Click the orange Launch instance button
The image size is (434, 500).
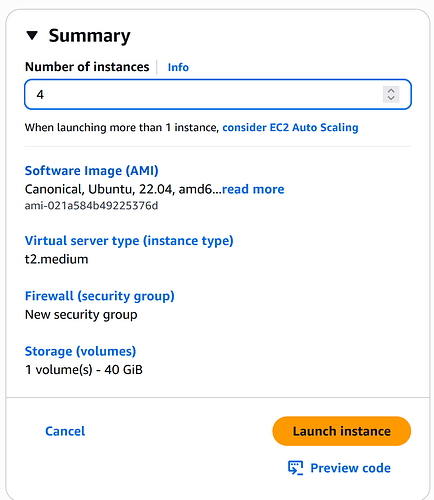[342, 431]
